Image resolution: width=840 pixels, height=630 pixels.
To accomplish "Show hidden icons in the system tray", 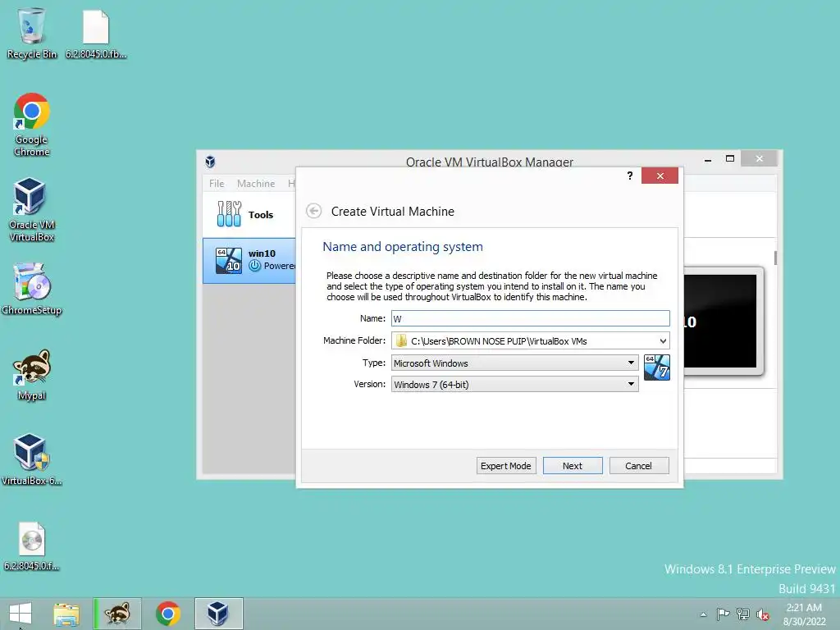I will click(x=703, y=614).
